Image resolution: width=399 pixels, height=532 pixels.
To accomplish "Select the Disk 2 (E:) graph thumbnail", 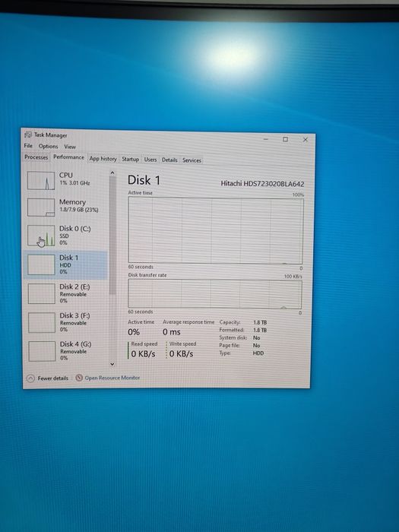I will (41, 294).
